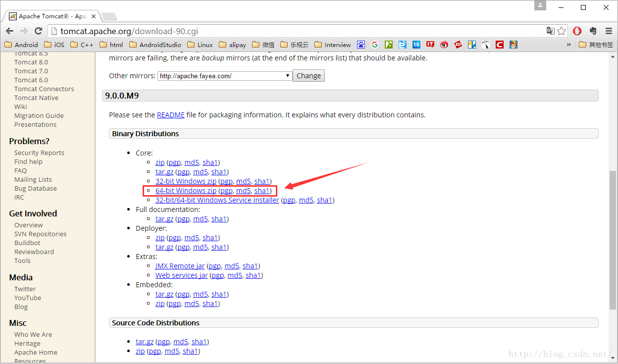Open Bug Database sidebar link
Screen dimensions: 618x364
[36, 188]
